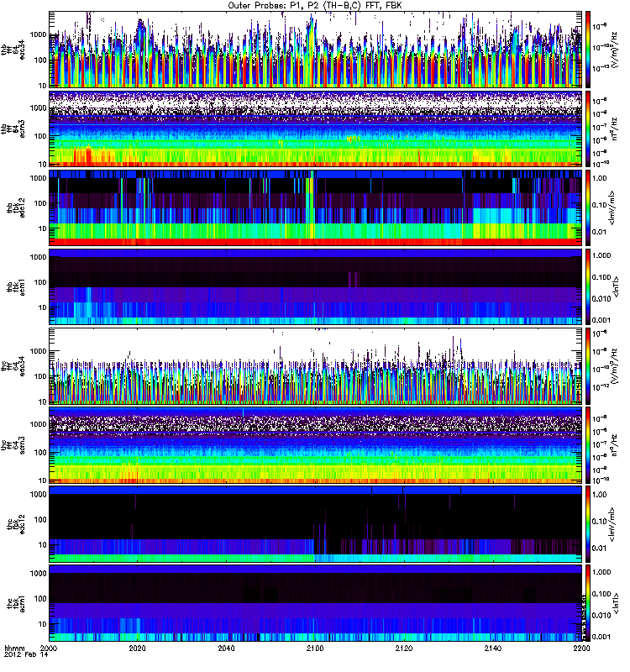Select the thb fbk scm1 filterbank panel
The width and height of the screenshot is (630, 672).
tap(315, 286)
